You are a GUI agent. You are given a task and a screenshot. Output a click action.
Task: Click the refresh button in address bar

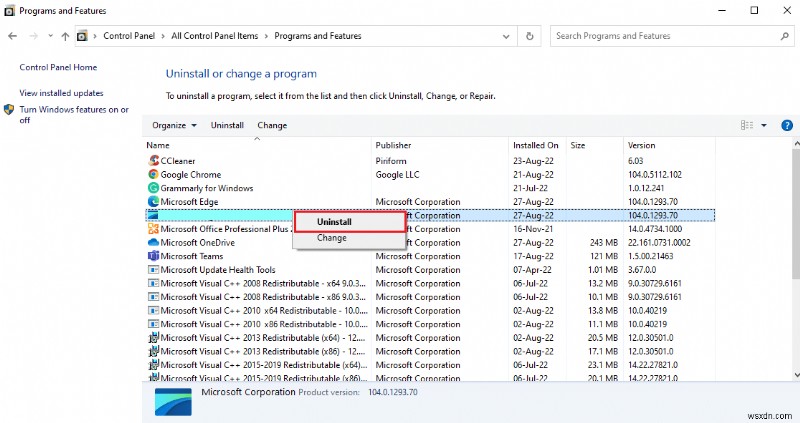click(530, 36)
